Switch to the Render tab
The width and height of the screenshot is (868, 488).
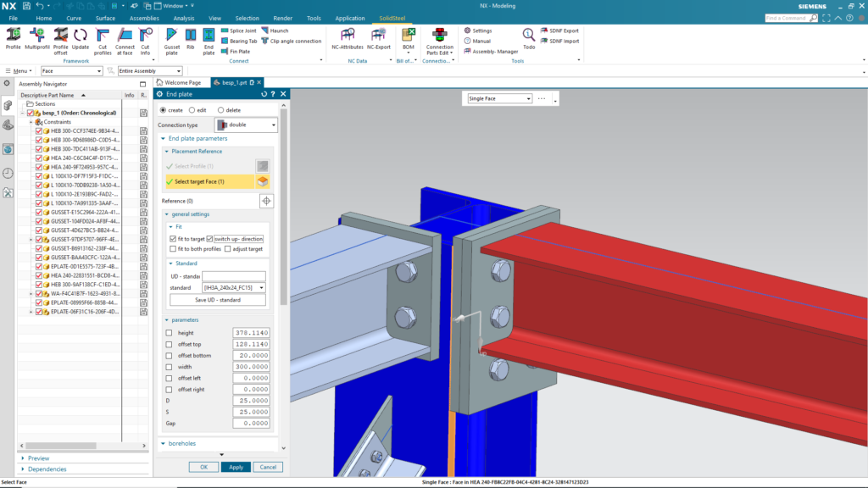pyautogui.click(x=283, y=19)
